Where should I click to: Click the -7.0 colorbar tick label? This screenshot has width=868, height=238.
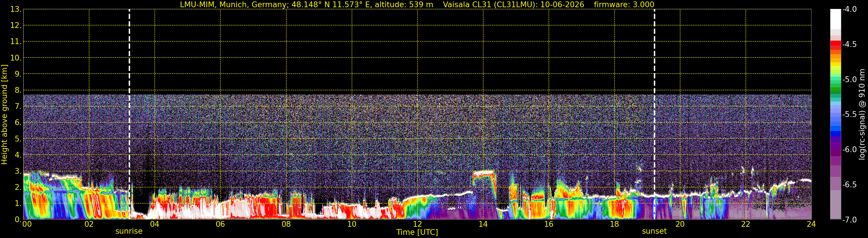pos(849,220)
